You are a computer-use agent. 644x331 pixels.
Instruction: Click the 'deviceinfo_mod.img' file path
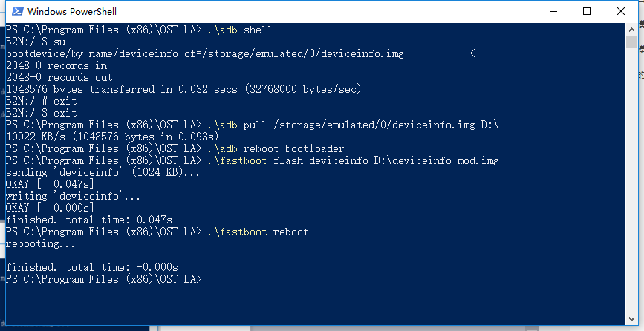click(x=436, y=160)
